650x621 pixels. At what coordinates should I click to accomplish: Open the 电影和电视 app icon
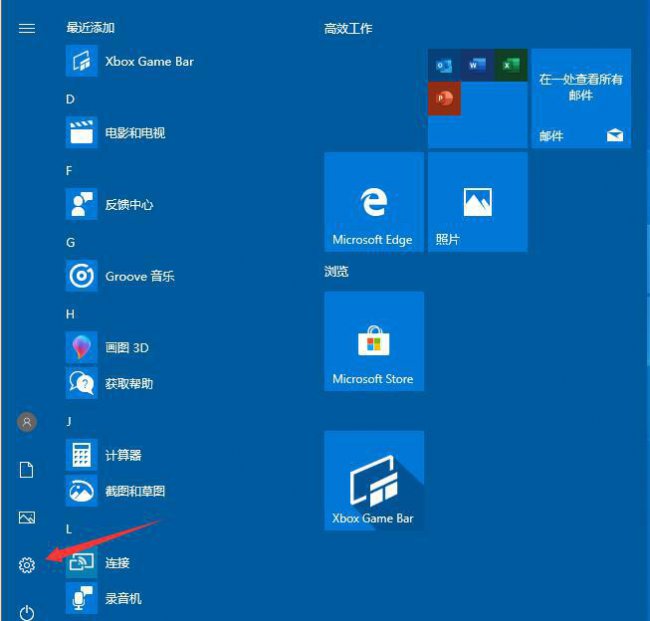(x=82, y=133)
